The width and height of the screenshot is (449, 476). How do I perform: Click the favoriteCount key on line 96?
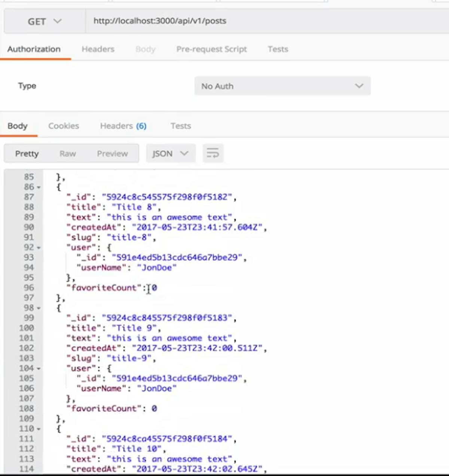(104, 288)
